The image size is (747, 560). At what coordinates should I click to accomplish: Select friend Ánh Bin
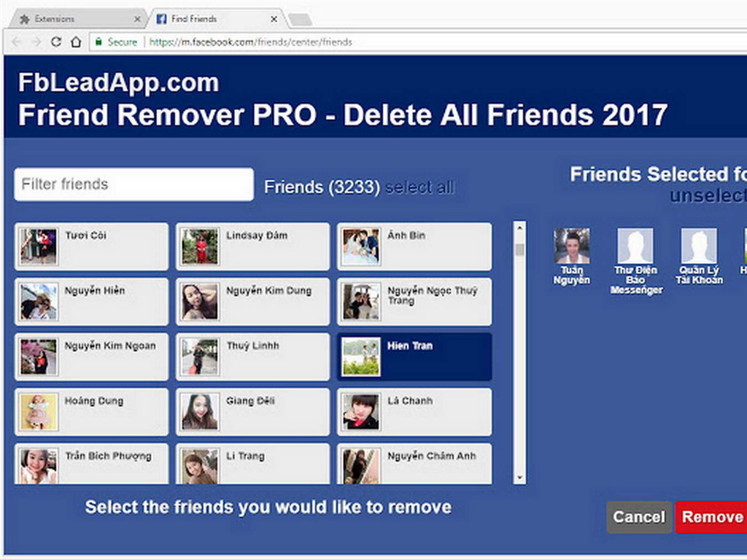(414, 246)
